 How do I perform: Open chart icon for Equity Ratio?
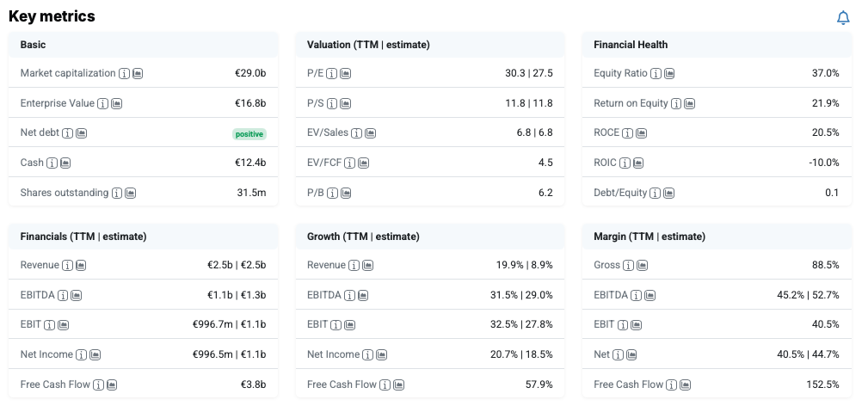click(x=669, y=74)
